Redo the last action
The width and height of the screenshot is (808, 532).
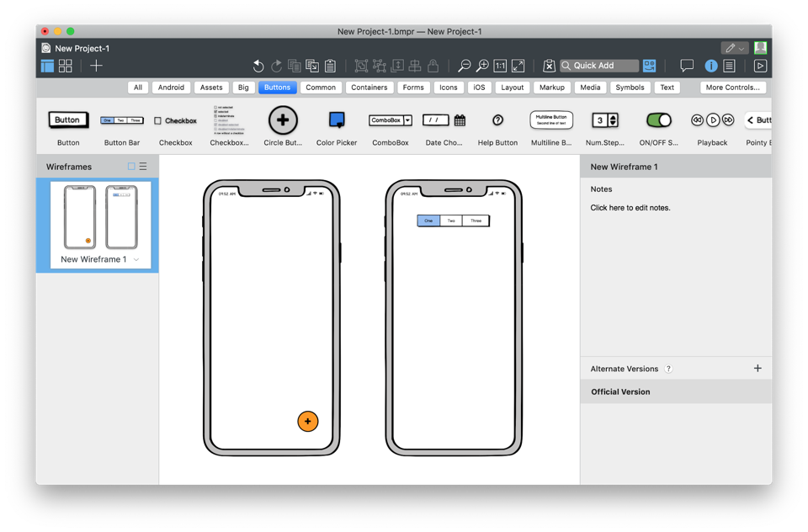pos(276,65)
